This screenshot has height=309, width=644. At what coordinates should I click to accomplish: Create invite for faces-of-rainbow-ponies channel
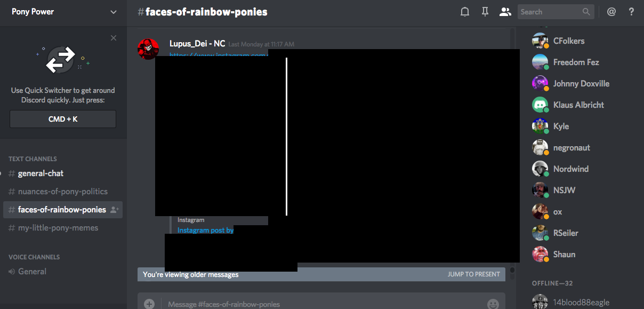pyautogui.click(x=114, y=210)
